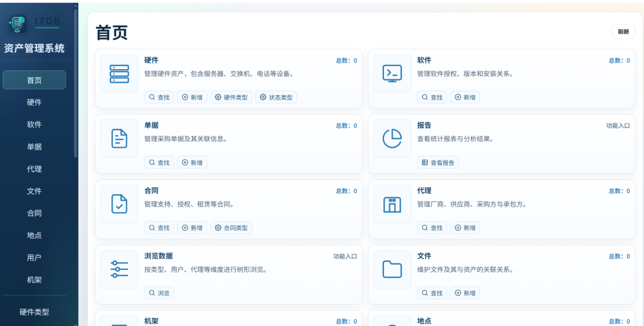Click the 浏览数据 sliders card icon
644x326 pixels.
[119, 269]
